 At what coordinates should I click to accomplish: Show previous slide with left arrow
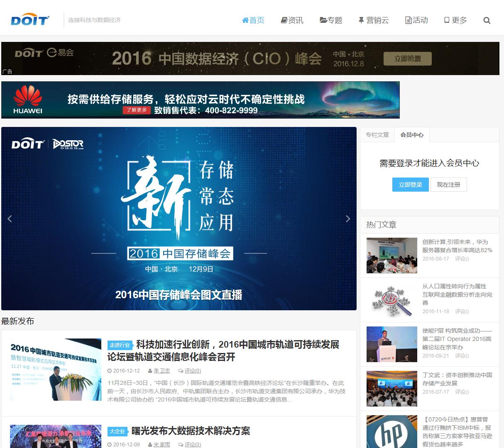(x=10, y=219)
